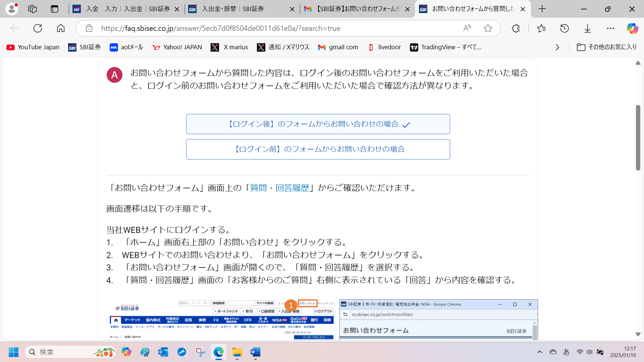Open Copilot from the Edge toolbar
644x362 pixels.
[x=632, y=28]
